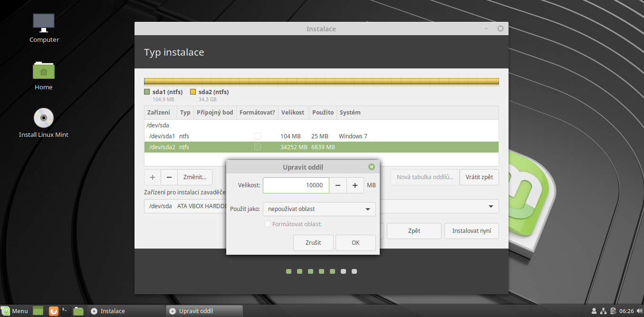Image resolution: width=644 pixels, height=317 pixels.
Task: Close the Upravit oddíl dialog
Action: pyautogui.click(x=372, y=167)
